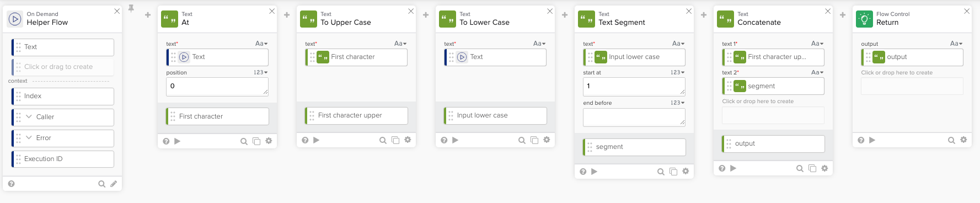Click the copy icon on To Lower Case card
This screenshot has height=203, width=980.
click(x=534, y=140)
